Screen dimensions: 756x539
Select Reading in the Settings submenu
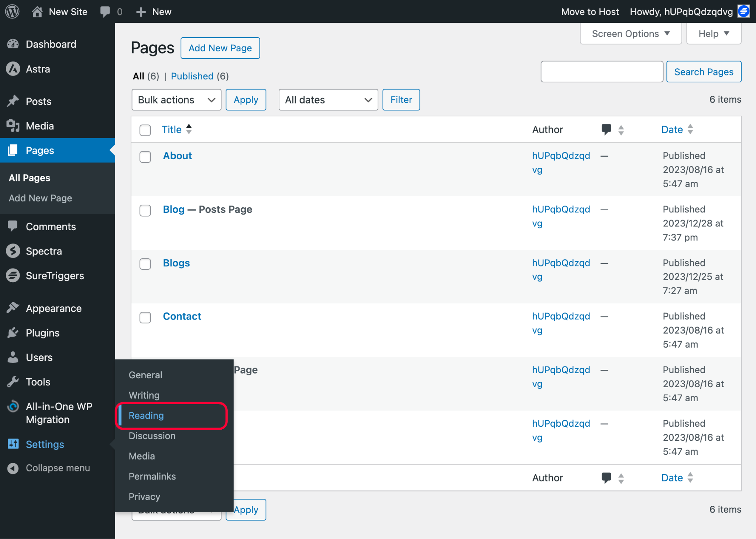point(146,416)
